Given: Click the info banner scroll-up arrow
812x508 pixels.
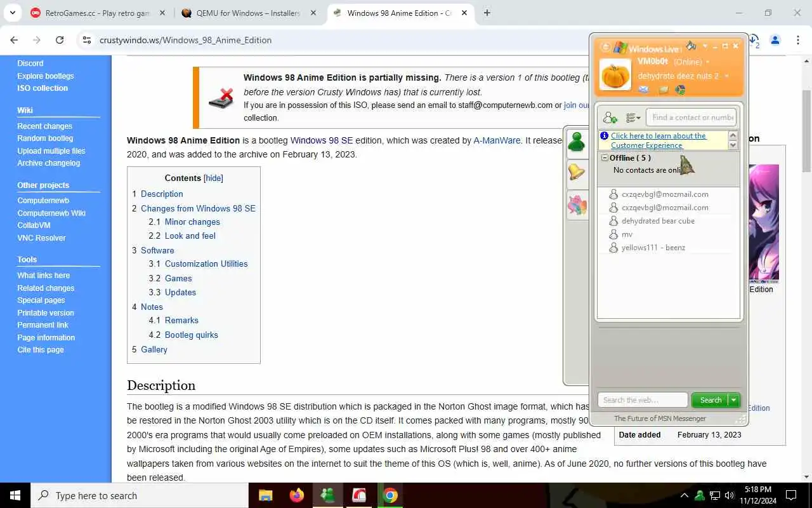Looking at the screenshot, I should [733, 135].
